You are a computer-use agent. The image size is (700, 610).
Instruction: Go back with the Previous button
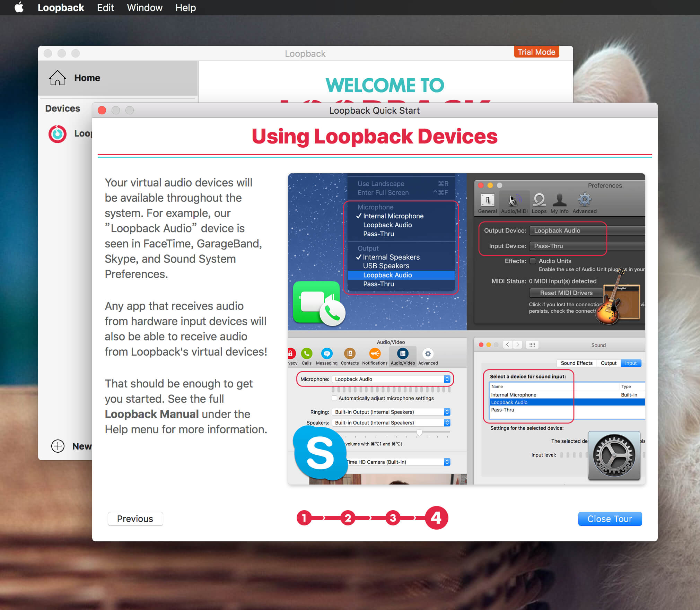point(135,518)
